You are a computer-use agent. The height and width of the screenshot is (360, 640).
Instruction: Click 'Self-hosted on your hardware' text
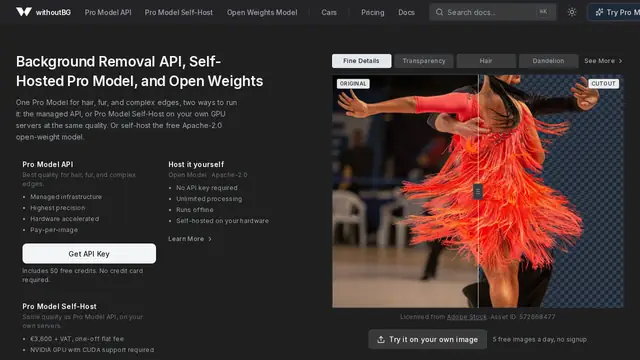pos(222,221)
